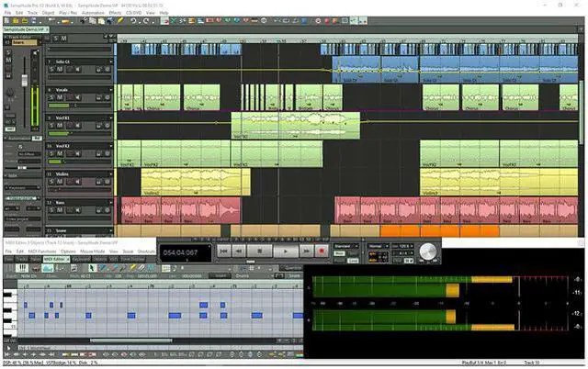Open the Normal mode dropdown in transport

pyautogui.click(x=379, y=246)
